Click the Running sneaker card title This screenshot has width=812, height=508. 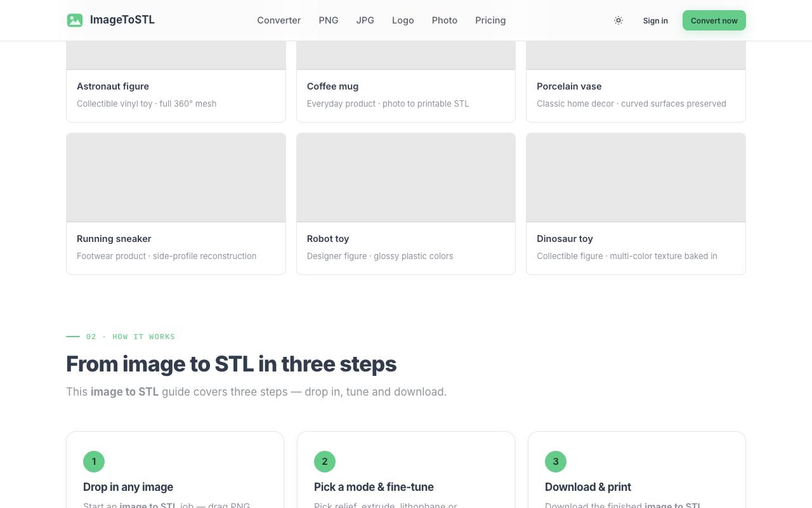(x=114, y=239)
